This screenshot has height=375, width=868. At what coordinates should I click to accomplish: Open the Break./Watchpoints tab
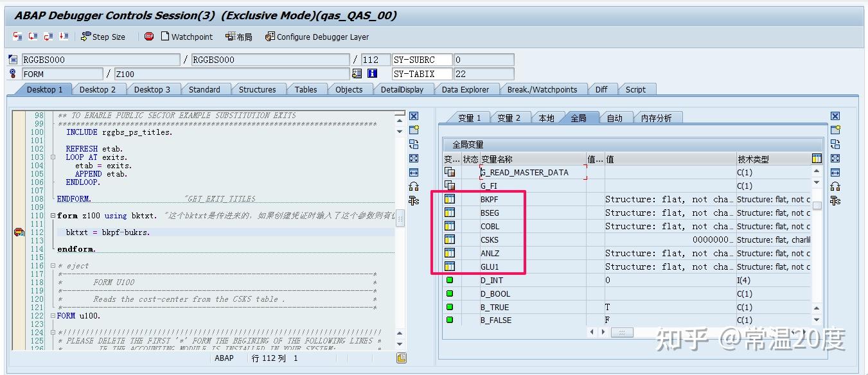pyautogui.click(x=542, y=90)
